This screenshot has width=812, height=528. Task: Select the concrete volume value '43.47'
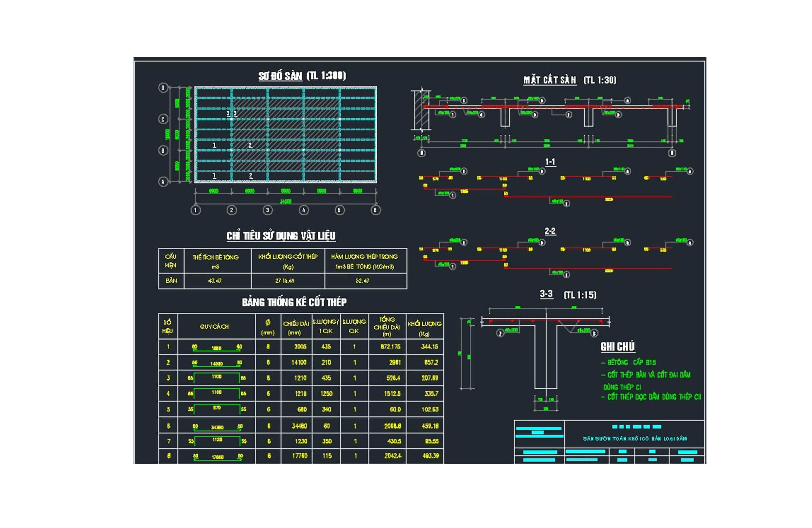215,281
